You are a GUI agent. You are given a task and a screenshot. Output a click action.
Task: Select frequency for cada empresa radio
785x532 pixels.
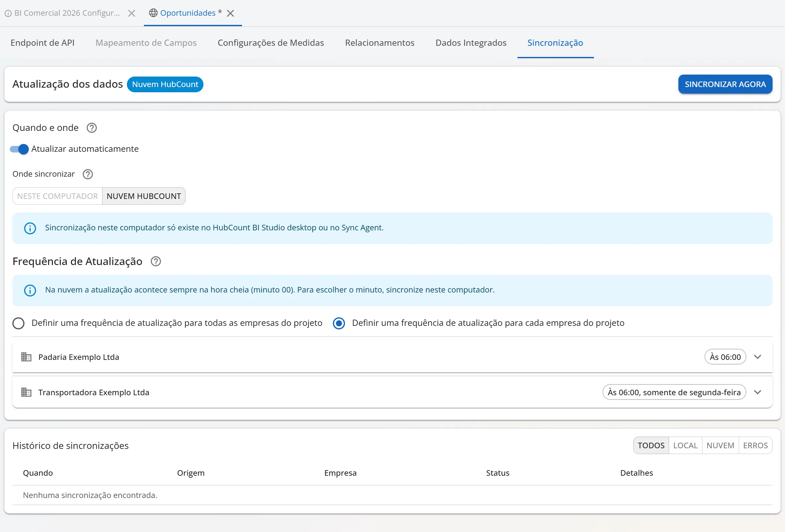pyautogui.click(x=339, y=323)
